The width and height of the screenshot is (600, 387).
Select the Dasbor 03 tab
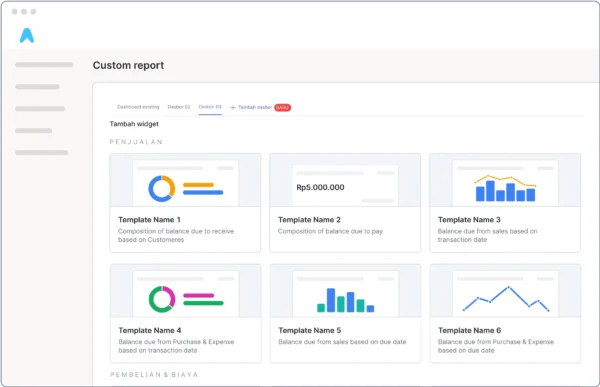tap(210, 107)
